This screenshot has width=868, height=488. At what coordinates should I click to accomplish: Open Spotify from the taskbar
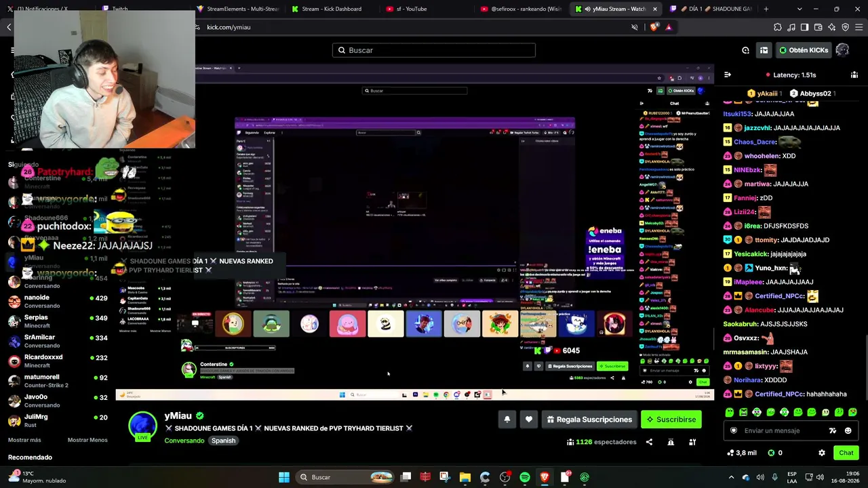525,477
